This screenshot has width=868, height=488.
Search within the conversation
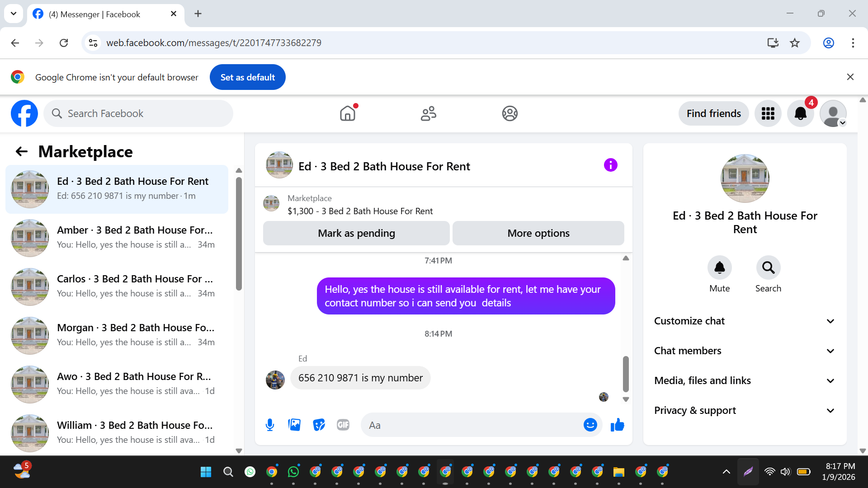pyautogui.click(x=768, y=268)
